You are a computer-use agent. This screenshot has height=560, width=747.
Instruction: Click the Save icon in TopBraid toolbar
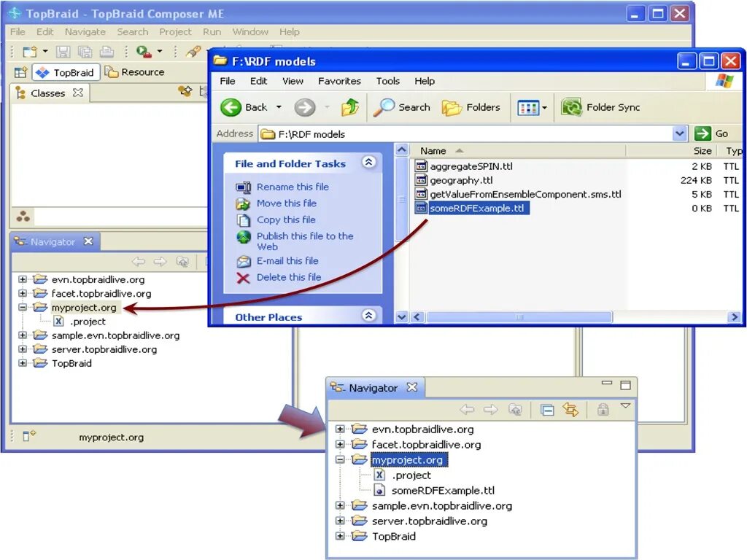(x=63, y=52)
